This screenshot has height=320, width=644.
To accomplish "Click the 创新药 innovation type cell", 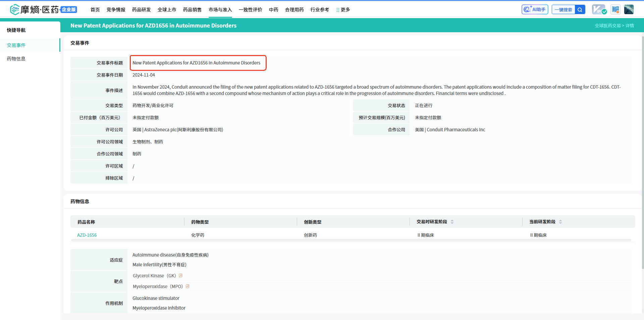I will 311,235.
